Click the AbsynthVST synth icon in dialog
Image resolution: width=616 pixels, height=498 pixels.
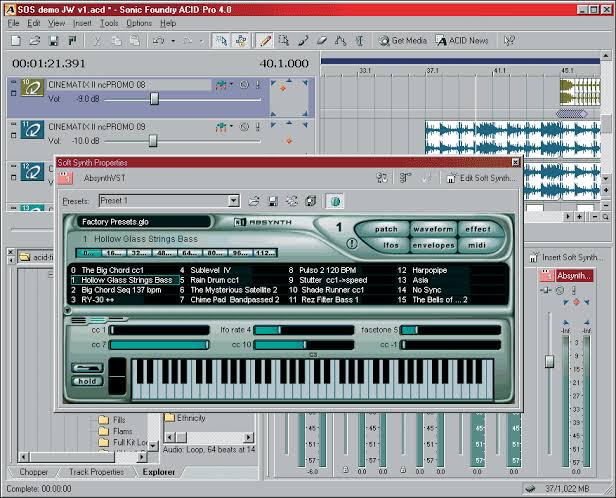click(x=66, y=178)
